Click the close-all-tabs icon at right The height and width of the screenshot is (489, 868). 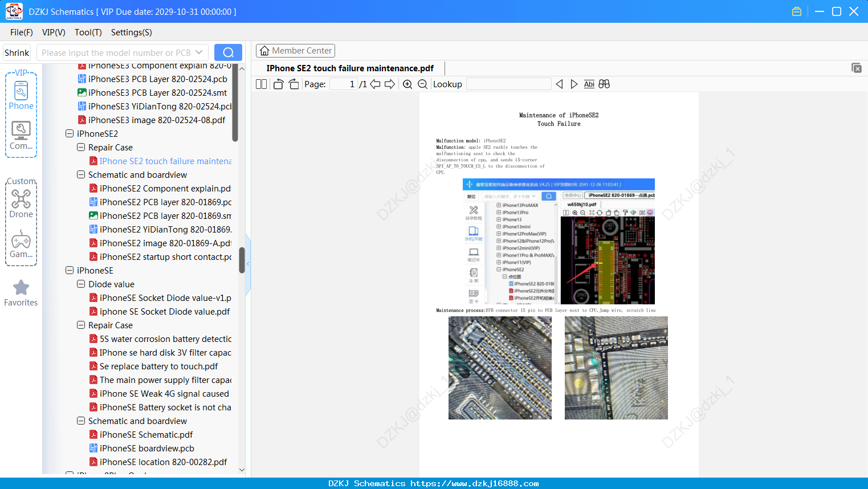point(857,68)
